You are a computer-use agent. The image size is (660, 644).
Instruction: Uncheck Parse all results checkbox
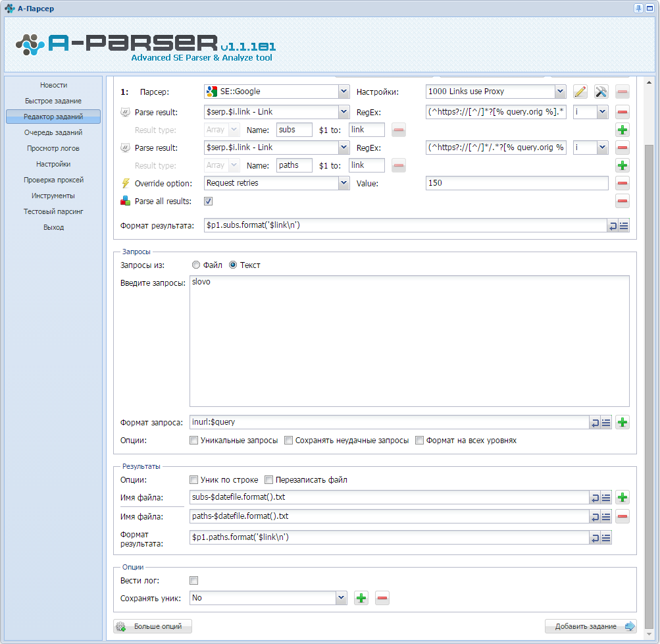[x=209, y=201]
